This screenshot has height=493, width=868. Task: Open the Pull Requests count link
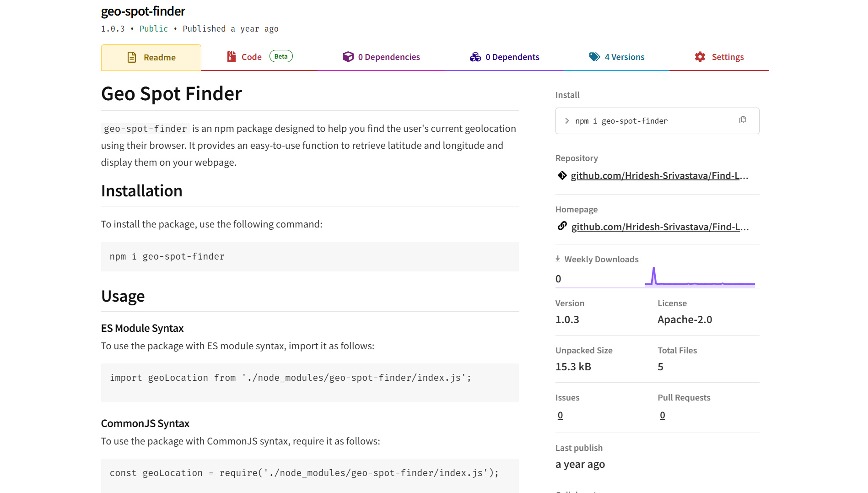662,415
